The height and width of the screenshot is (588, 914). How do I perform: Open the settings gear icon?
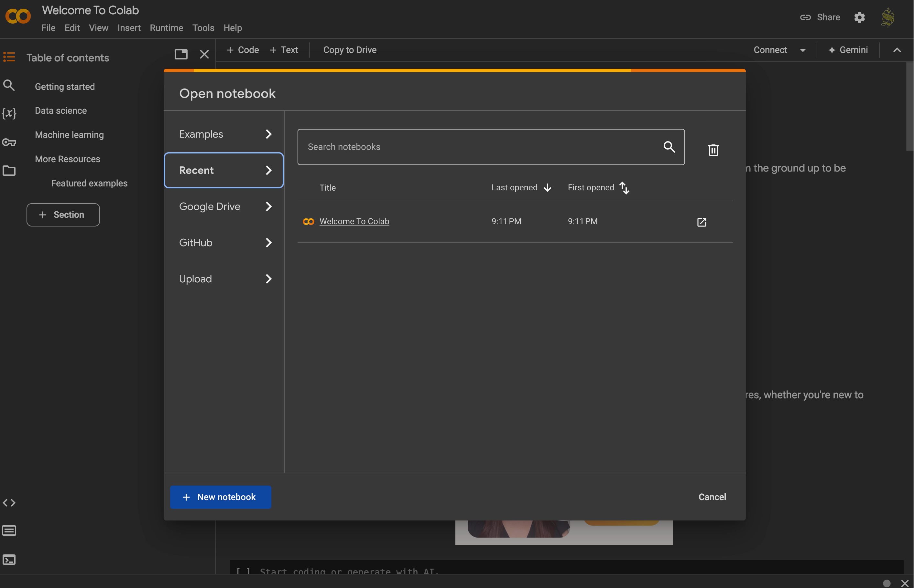pyautogui.click(x=859, y=17)
